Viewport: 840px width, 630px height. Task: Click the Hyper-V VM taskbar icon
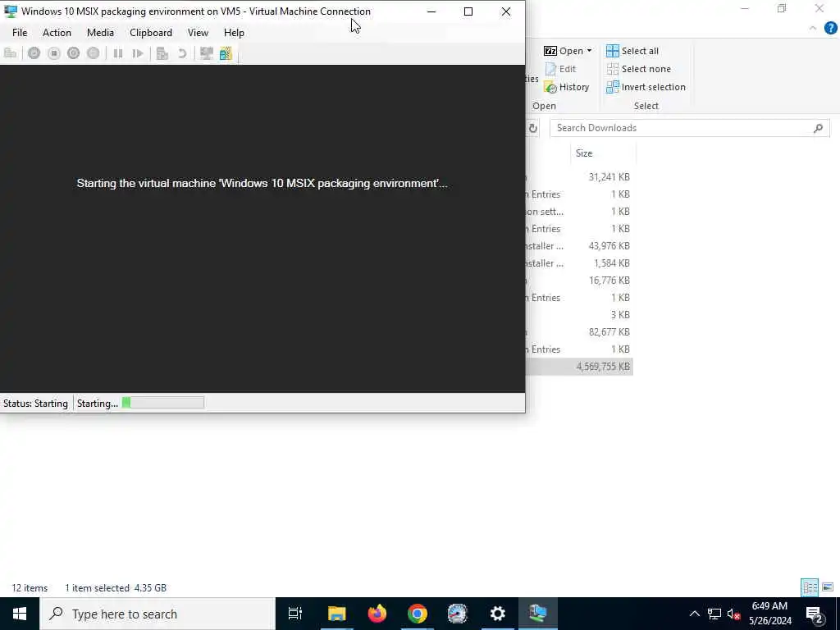tap(538, 614)
